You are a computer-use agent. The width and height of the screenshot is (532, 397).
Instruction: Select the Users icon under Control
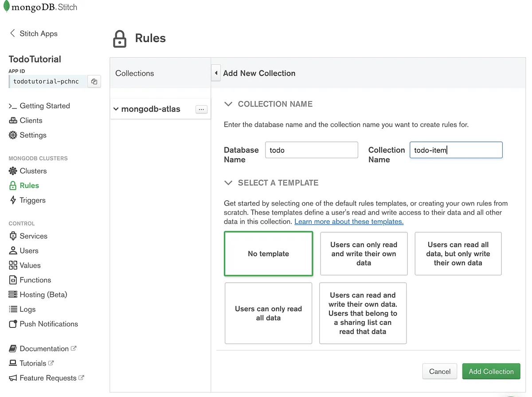click(12, 250)
